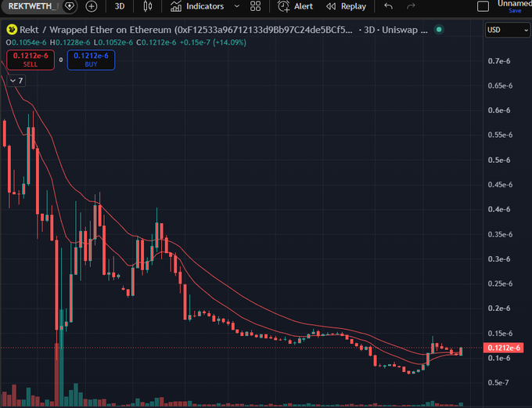Click the +14.09% change value
This screenshot has width=532, height=408.
pyautogui.click(x=230, y=43)
